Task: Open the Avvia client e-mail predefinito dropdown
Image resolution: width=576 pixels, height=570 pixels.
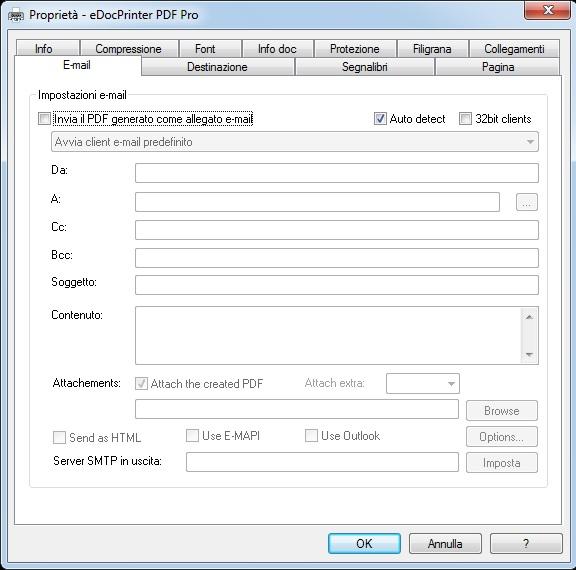Action: (x=295, y=142)
